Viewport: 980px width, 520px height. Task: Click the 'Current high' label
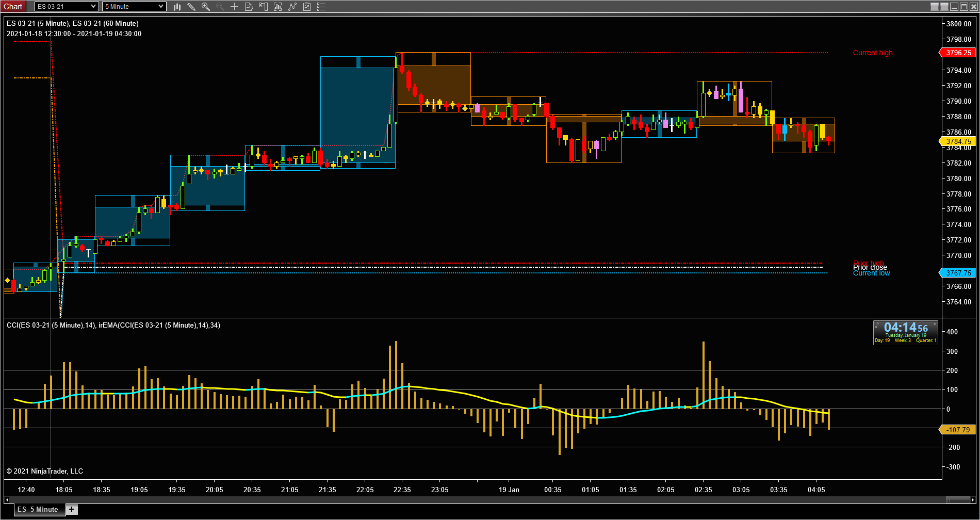tap(873, 53)
